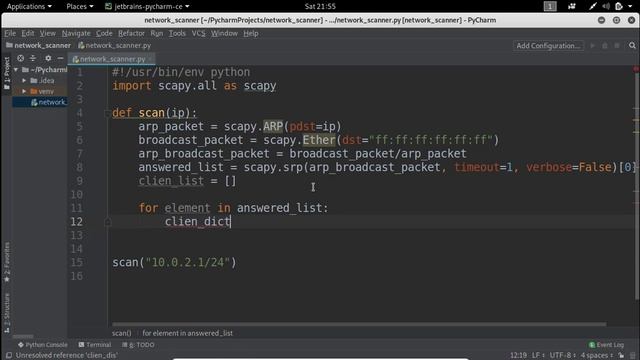Click the editor horizontal scrollbar

(x=359, y=324)
